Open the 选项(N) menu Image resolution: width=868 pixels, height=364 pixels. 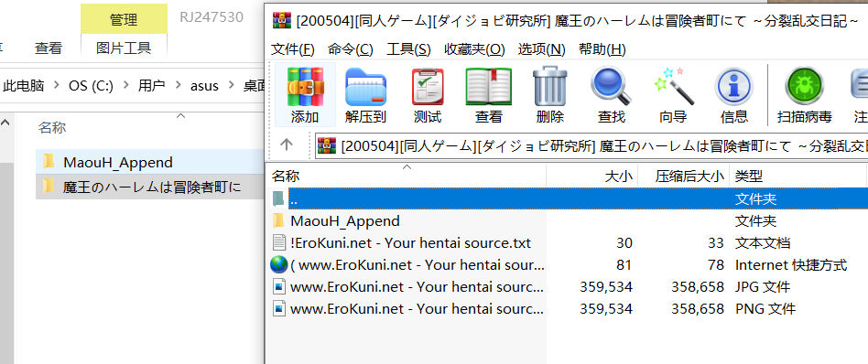[x=541, y=49]
